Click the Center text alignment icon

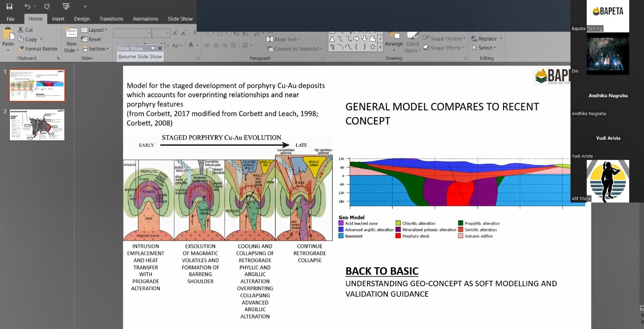pos(216,46)
